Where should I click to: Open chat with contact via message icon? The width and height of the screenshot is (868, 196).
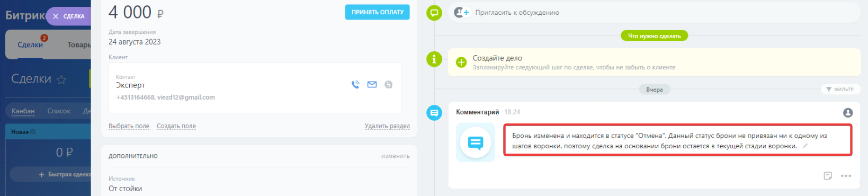coord(388,84)
